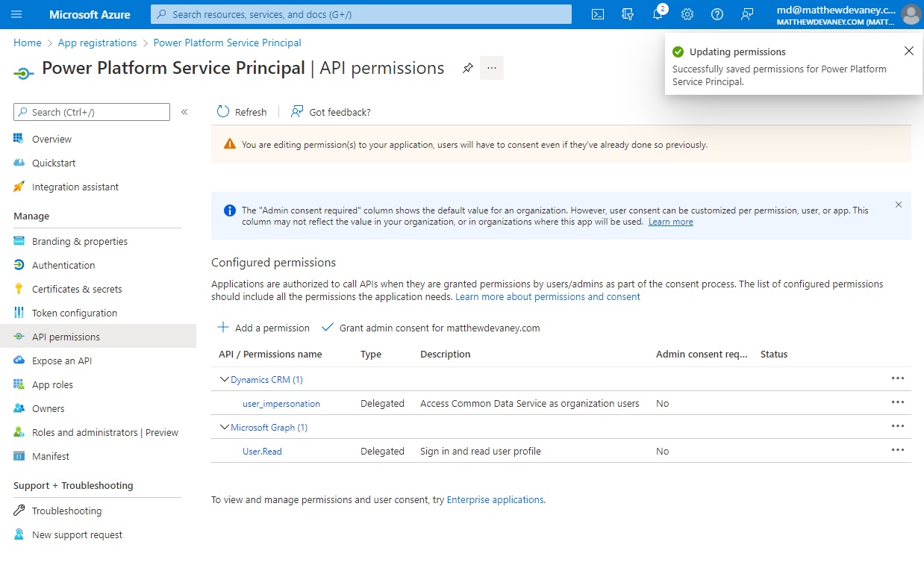The width and height of the screenshot is (924, 571).
Task: Collapse the Microsoft Graph permission group
Action: tap(224, 426)
